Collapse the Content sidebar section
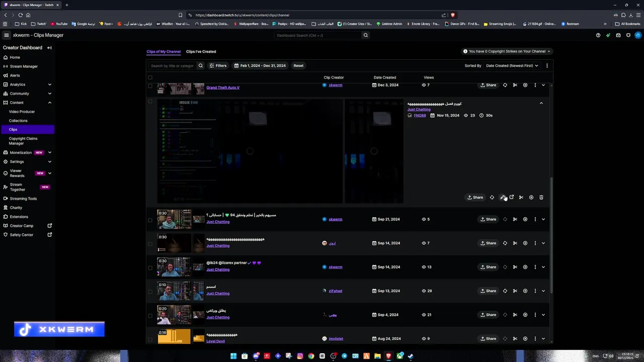Image resolution: width=644 pixels, height=362 pixels. pyautogui.click(x=49, y=103)
